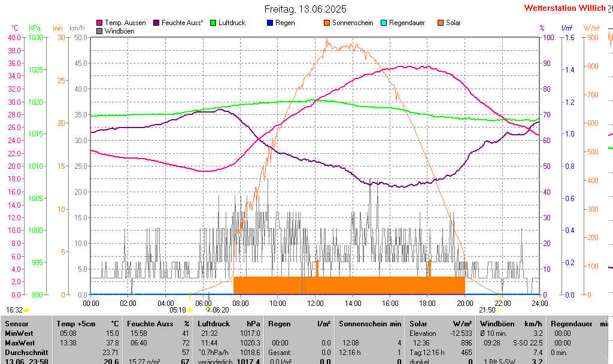Click the wind gust value S-SO 22.5
Viewport: 613px width, 364px height.
[x=528, y=343]
